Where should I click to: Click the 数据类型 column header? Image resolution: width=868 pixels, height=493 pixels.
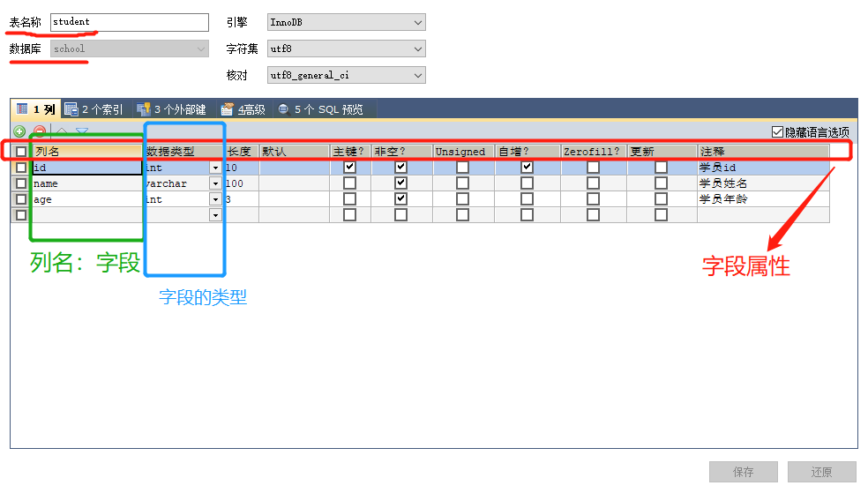(x=183, y=152)
